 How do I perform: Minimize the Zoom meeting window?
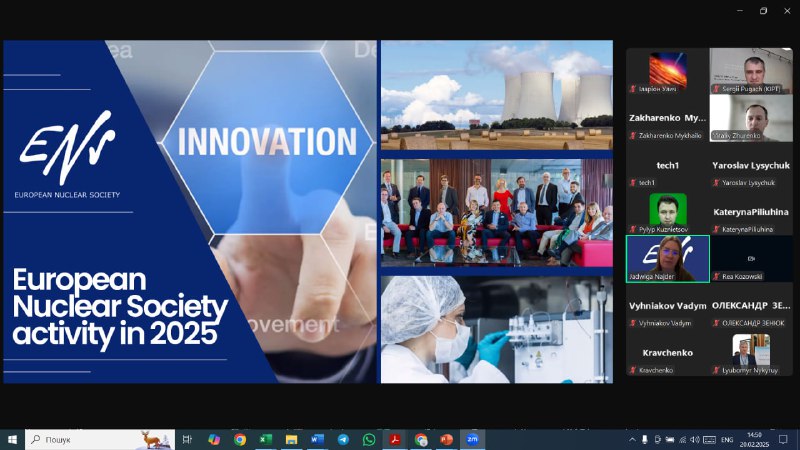point(740,11)
